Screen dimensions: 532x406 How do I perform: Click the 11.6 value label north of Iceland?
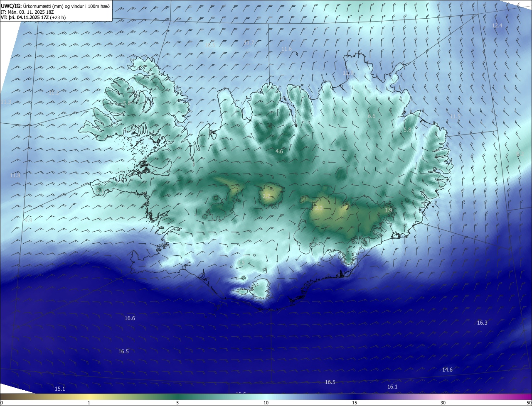[x=286, y=49]
